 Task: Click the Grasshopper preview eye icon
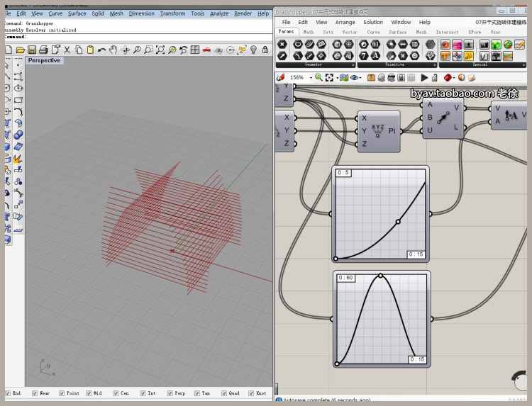(355, 77)
